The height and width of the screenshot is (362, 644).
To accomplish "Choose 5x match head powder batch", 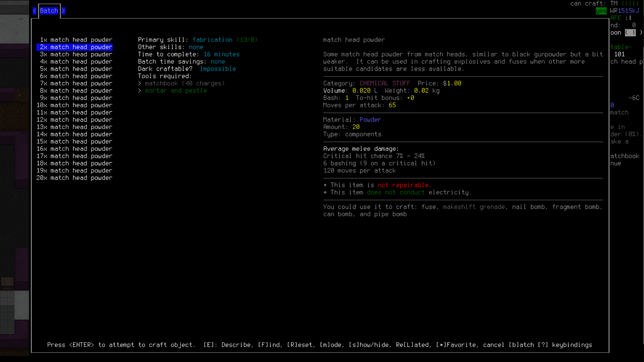I will point(76,69).
